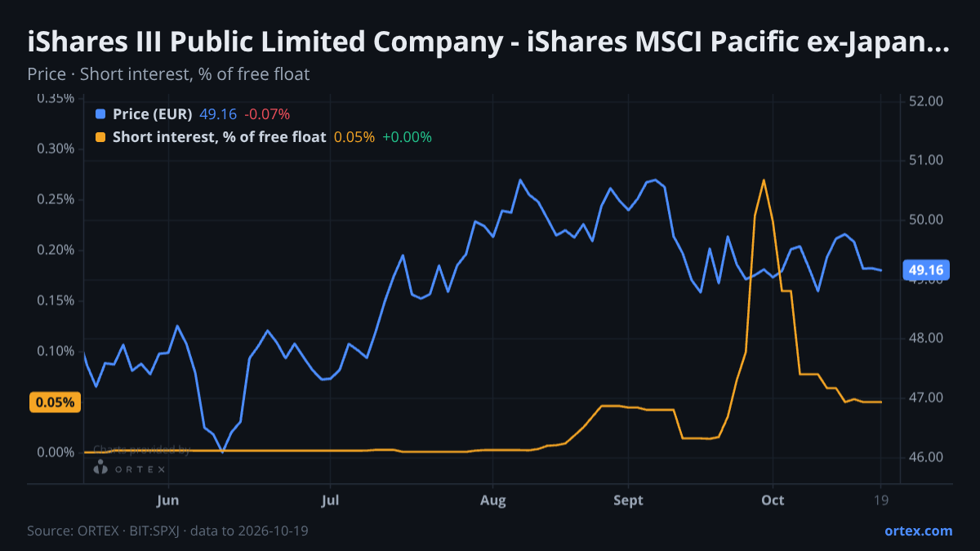Click the subtitle Price · Short interest, % of free float
The image size is (980, 551).
[168, 74]
